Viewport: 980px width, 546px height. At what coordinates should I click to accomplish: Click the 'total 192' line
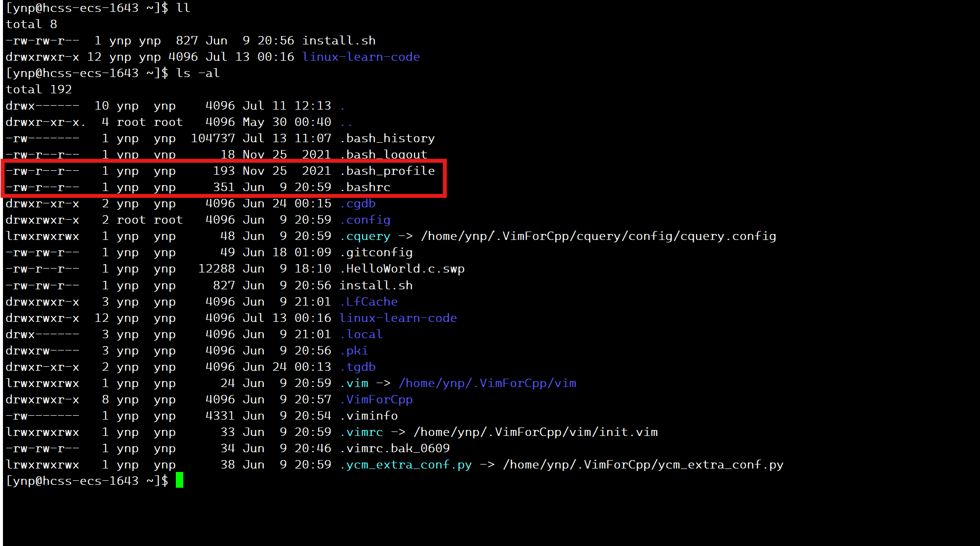(x=39, y=90)
